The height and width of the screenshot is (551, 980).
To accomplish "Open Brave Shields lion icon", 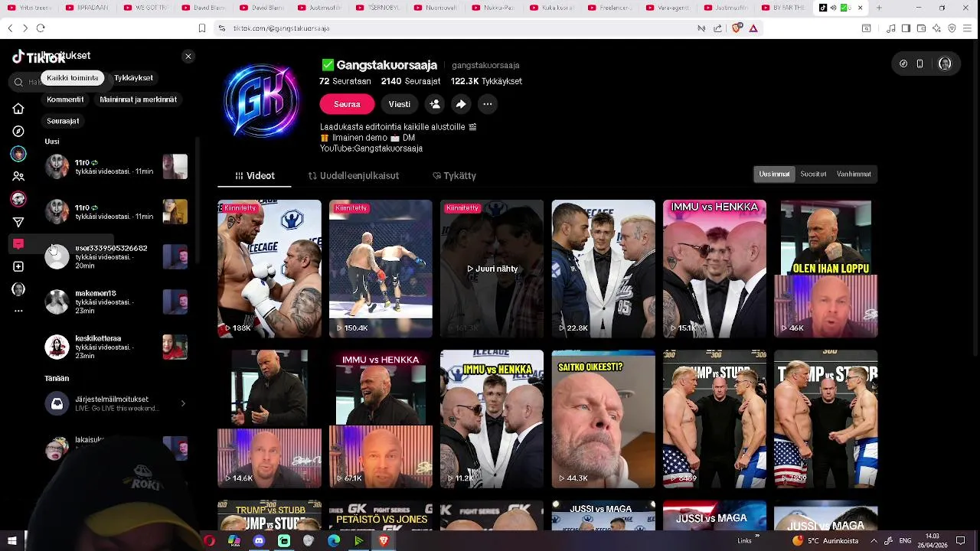I will [x=737, y=28].
